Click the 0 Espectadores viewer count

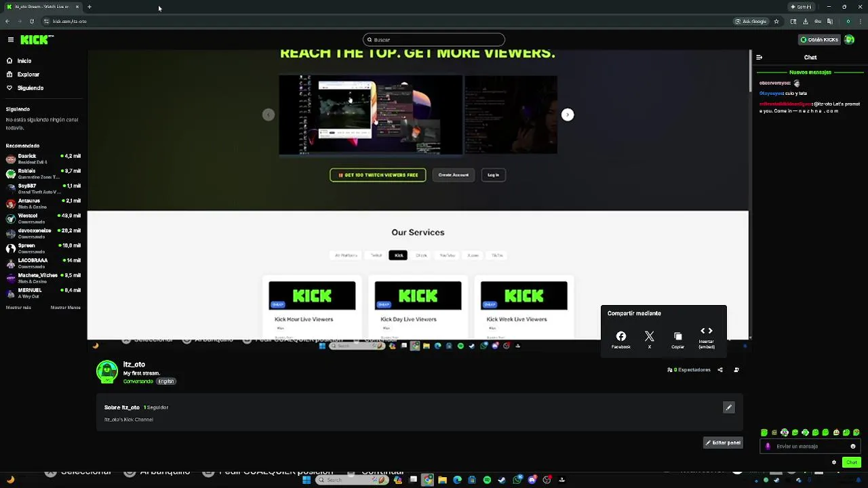(x=689, y=370)
